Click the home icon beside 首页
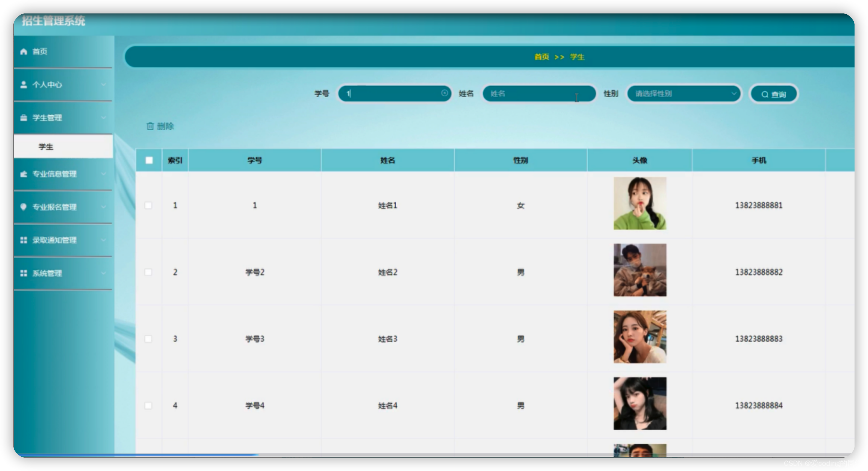 [24, 52]
